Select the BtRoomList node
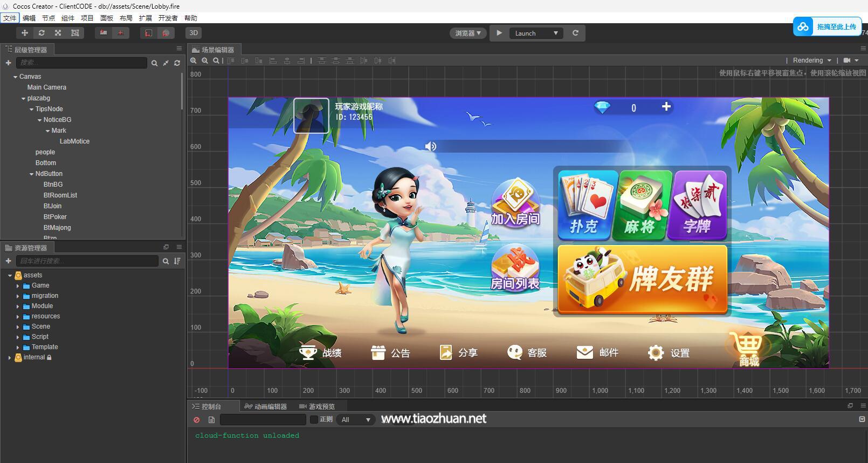Image resolution: width=868 pixels, height=463 pixels. pos(60,195)
